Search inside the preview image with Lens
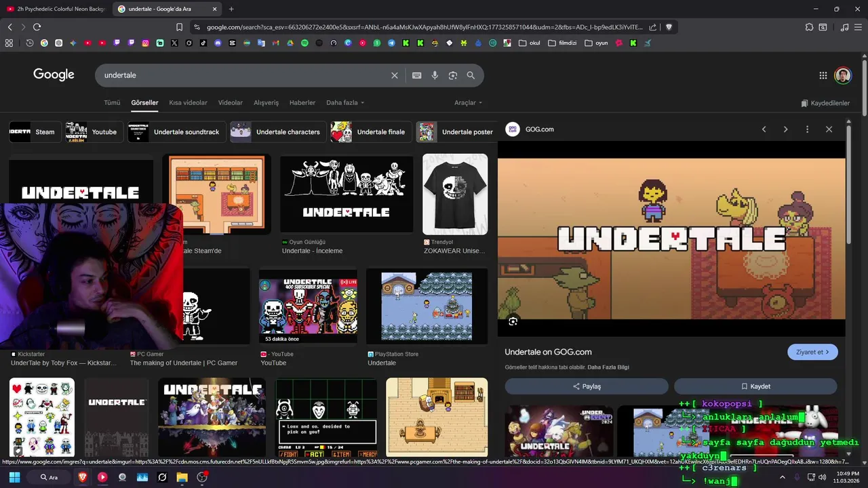The image size is (868, 488). (513, 321)
